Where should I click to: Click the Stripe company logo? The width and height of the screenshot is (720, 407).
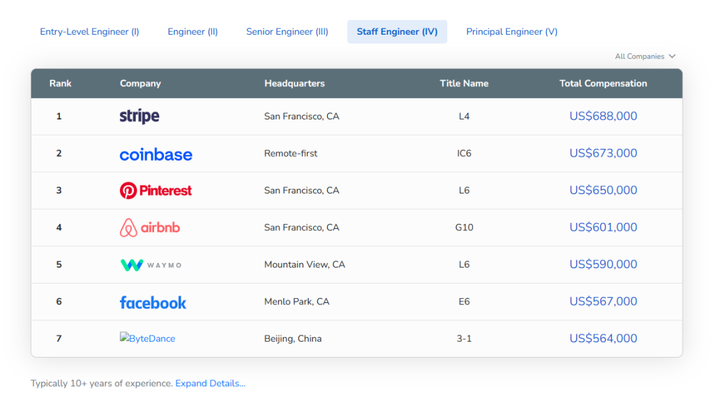click(x=139, y=116)
